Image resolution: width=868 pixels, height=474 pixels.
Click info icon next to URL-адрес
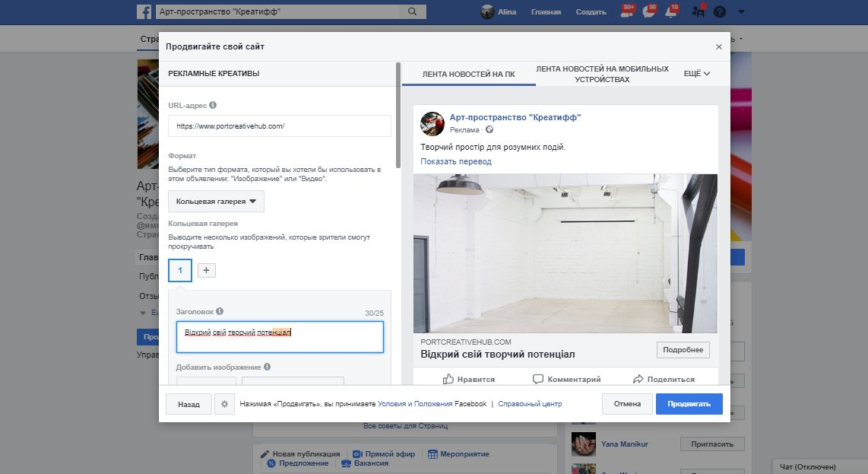(213, 105)
